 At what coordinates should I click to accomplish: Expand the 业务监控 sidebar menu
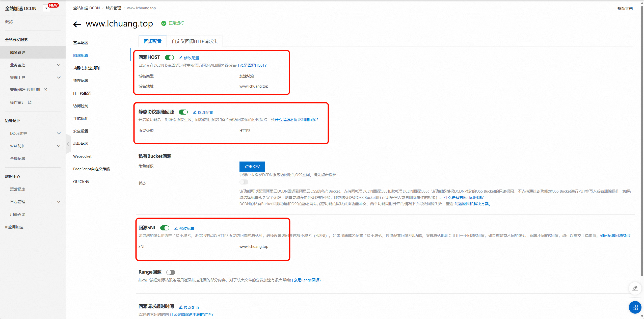(x=59, y=65)
